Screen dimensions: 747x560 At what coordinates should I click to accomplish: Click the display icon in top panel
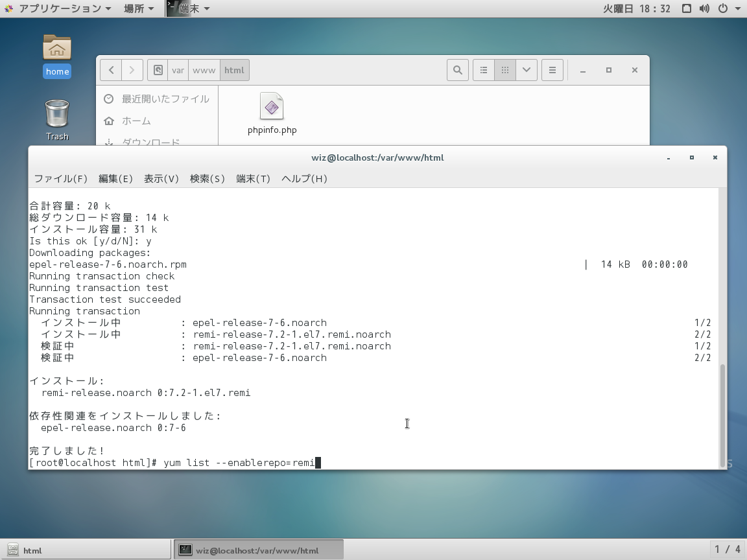pyautogui.click(x=687, y=8)
